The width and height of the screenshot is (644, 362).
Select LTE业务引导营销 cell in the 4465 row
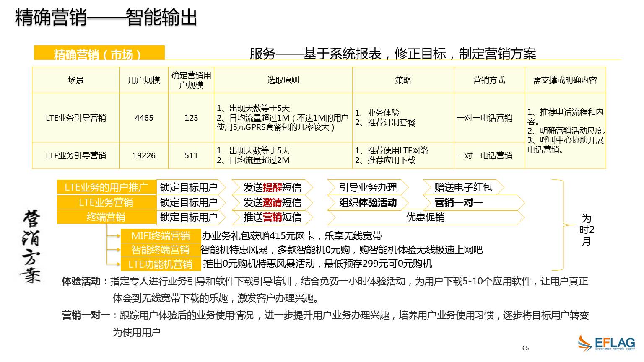point(76,118)
